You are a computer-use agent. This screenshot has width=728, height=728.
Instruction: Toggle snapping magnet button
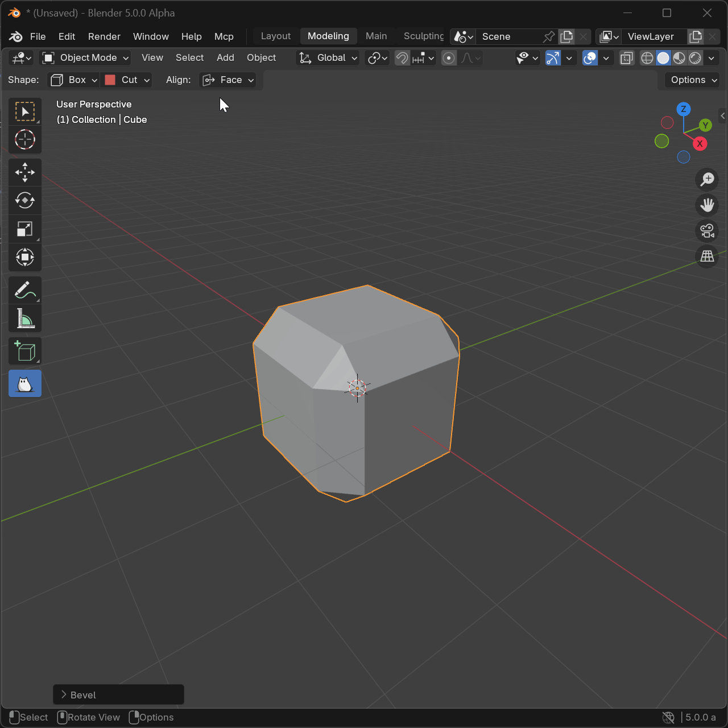click(x=403, y=58)
